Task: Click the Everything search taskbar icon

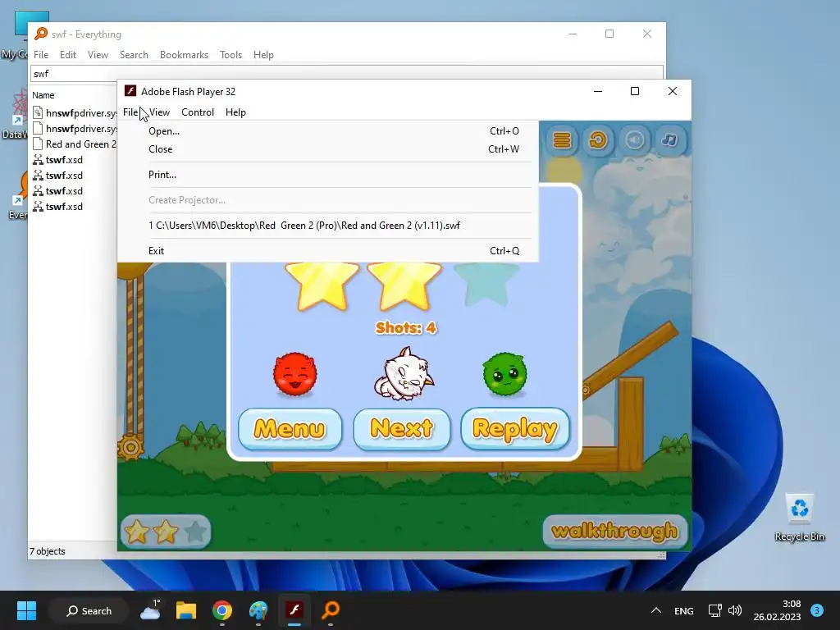Action: pos(331,610)
